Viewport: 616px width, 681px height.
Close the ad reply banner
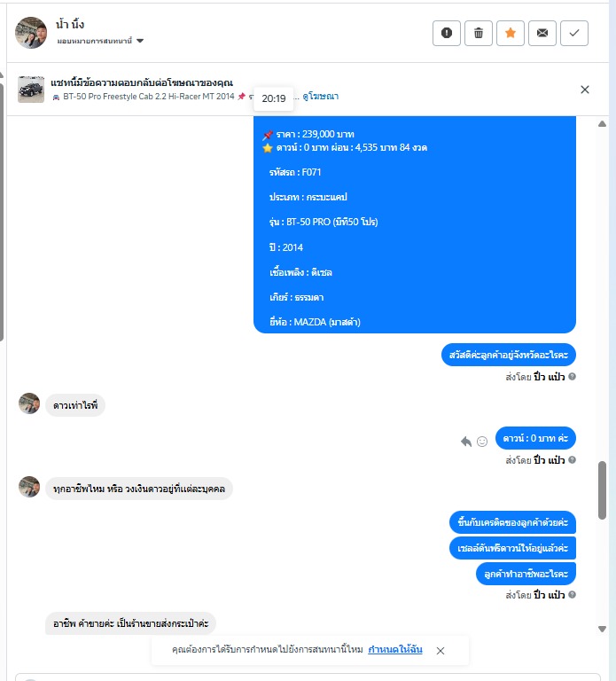[585, 90]
